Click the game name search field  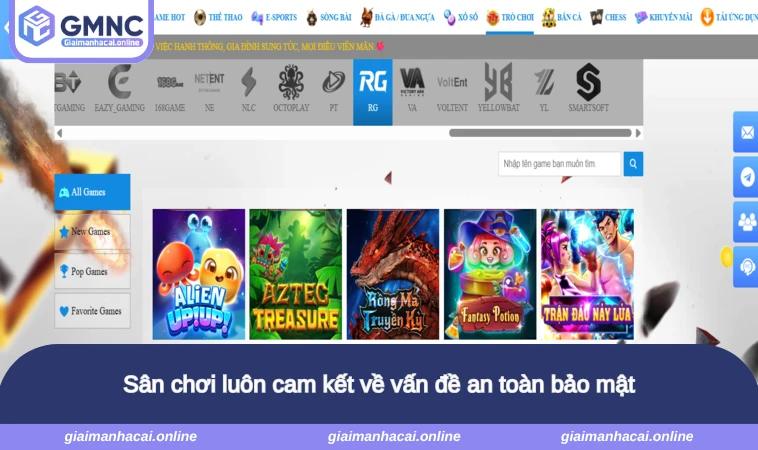[559, 164]
